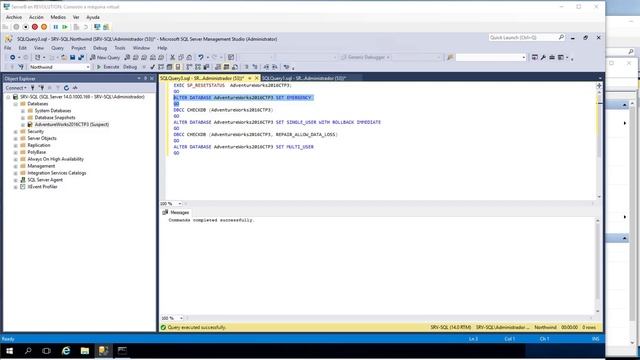
Task: Open the Acción menu in VM window
Action: [36, 17]
